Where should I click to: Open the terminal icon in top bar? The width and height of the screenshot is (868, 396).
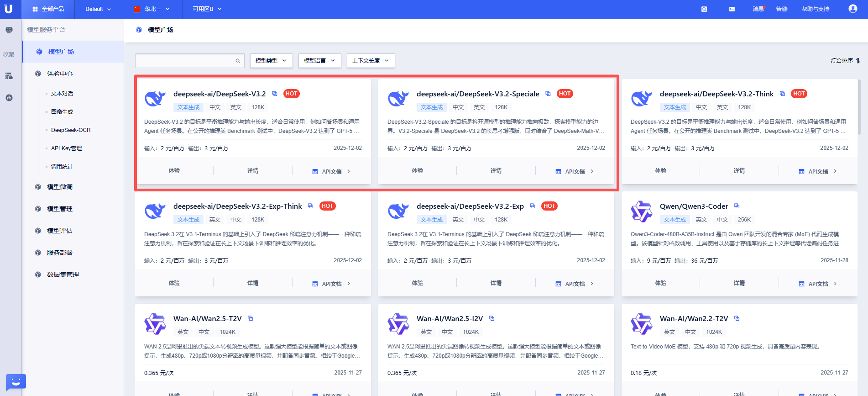click(x=732, y=9)
